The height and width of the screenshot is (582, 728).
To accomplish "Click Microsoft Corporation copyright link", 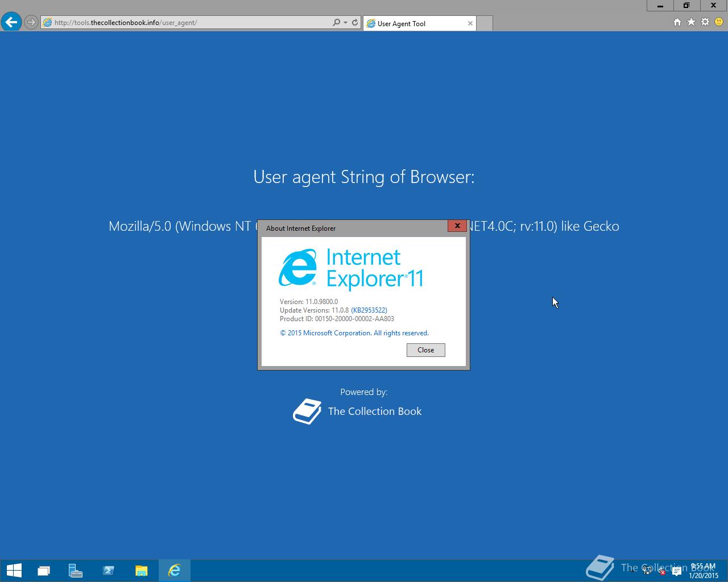I will pos(354,333).
